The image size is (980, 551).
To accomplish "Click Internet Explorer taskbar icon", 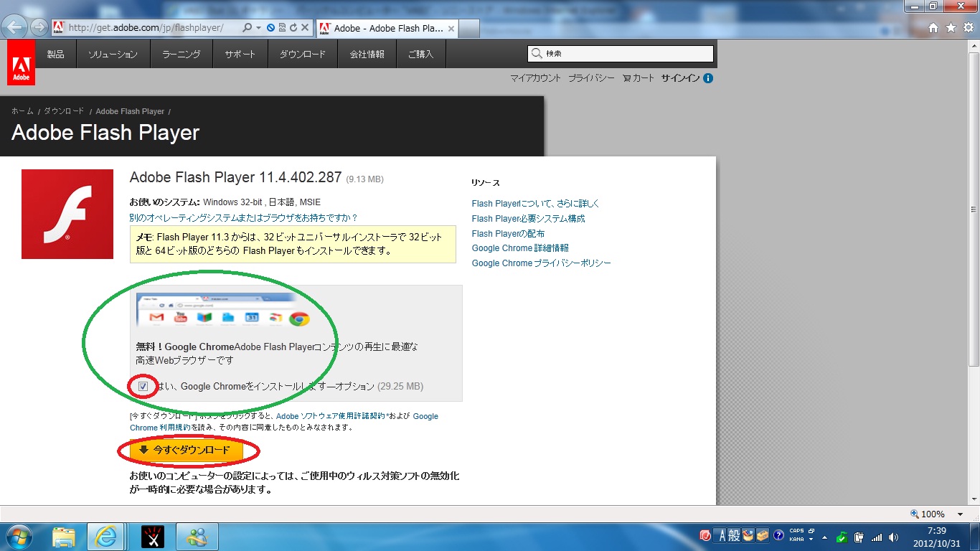I will click(105, 537).
